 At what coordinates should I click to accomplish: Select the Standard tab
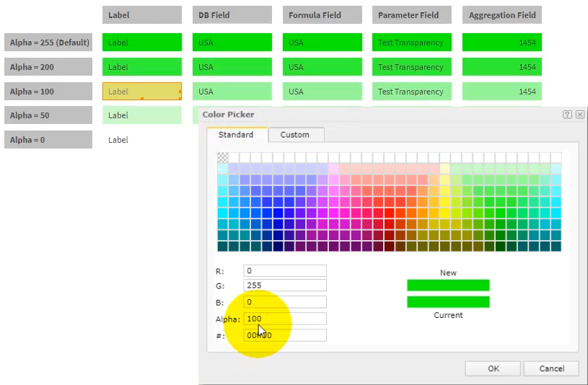[237, 135]
